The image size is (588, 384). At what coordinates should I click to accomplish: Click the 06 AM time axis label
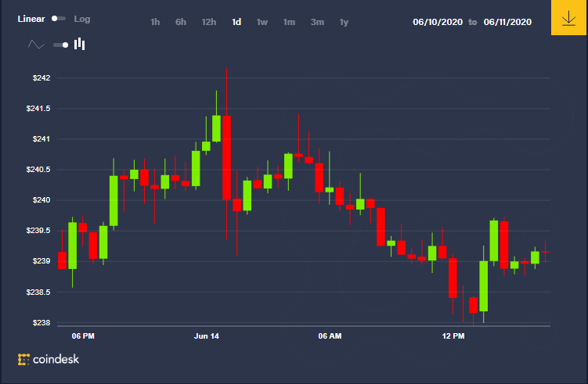(x=330, y=336)
